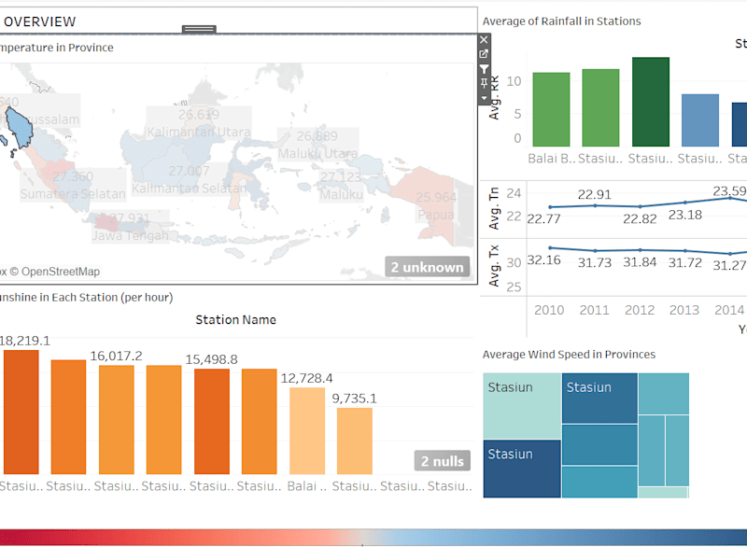The height and width of the screenshot is (560, 747).
Task: Click the 2 unknown indicator on map
Action: (428, 267)
